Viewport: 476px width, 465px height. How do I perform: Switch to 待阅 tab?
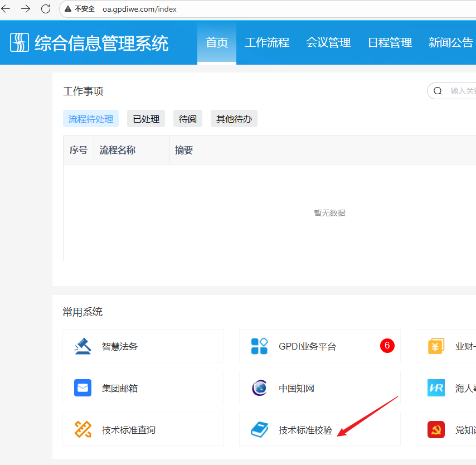[188, 119]
